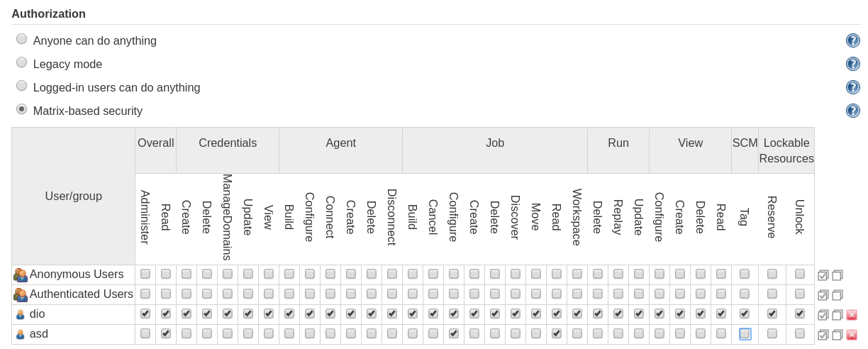Toggle SCM Tag checkbox for asd

point(745,333)
